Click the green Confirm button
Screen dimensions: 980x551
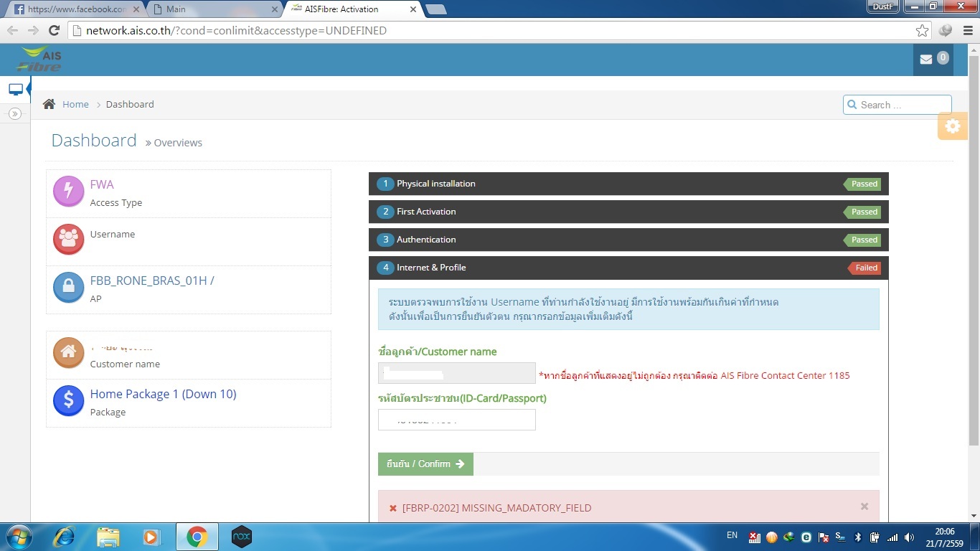pyautogui.click(x=425, y=464)
